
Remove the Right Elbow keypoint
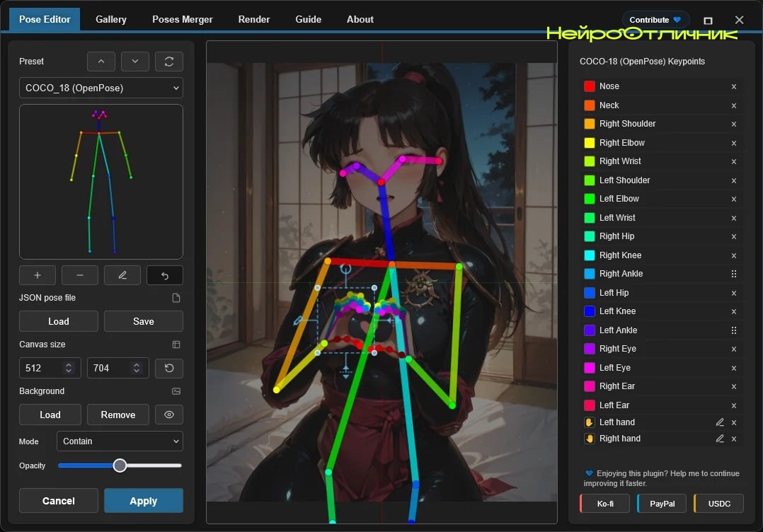[734, 143]
